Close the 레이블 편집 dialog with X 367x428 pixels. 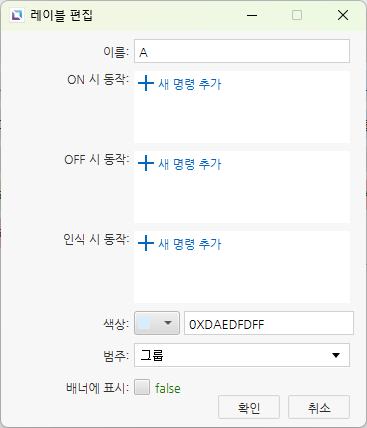[343, 15]
